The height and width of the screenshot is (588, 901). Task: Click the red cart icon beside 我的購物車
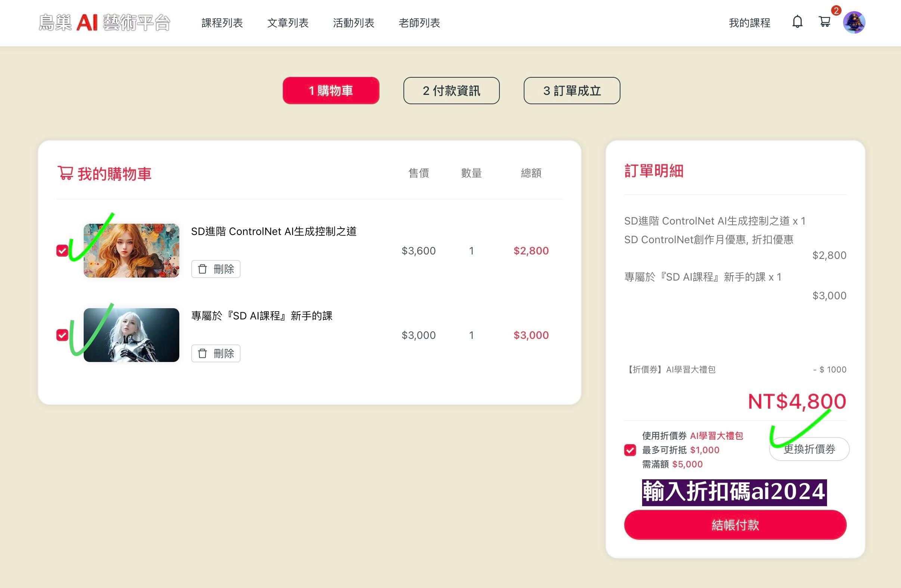tap(65, 173)
